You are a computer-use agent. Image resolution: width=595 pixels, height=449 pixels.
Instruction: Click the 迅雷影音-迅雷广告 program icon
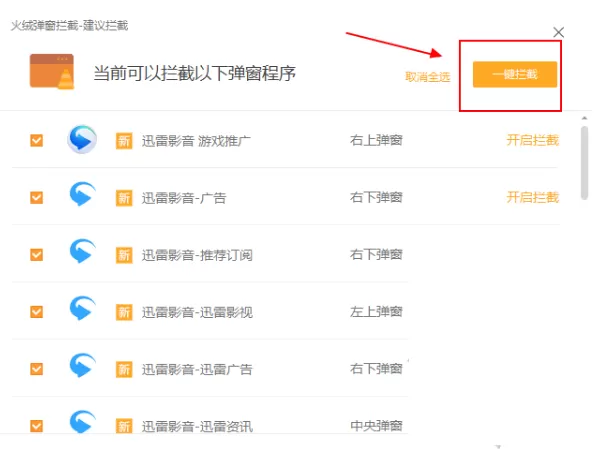pyautogui.click(x=82, y=366)
